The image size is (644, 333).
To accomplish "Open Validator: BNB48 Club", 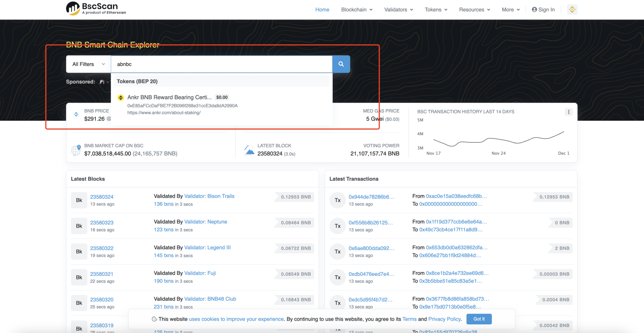I will [210, 299].
